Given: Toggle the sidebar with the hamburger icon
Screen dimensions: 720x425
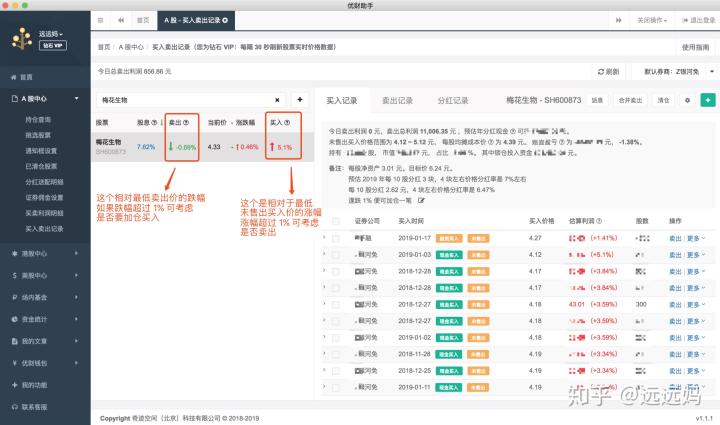Looking at the screenshot, I should (101, 20).
